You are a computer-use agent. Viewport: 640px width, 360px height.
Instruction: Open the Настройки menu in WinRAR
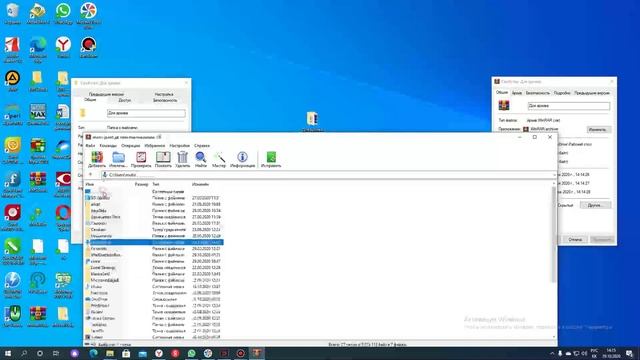[x=180, y=145]
